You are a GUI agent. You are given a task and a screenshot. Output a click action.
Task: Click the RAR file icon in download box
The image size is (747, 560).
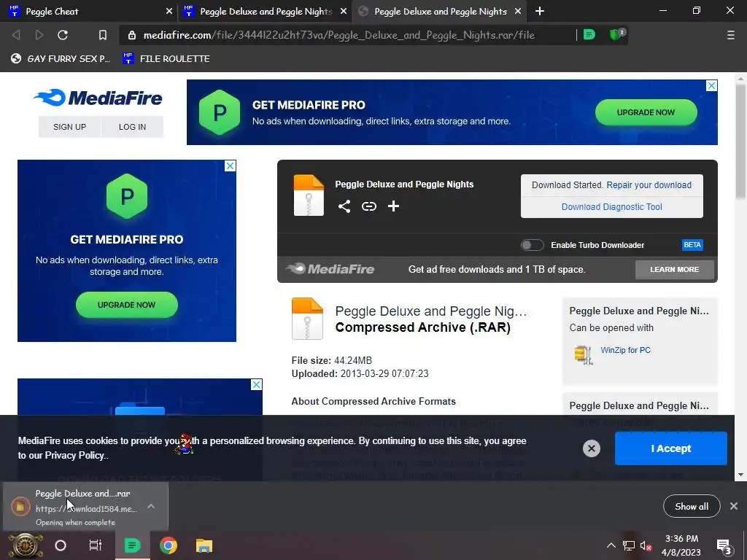point(309,195)
